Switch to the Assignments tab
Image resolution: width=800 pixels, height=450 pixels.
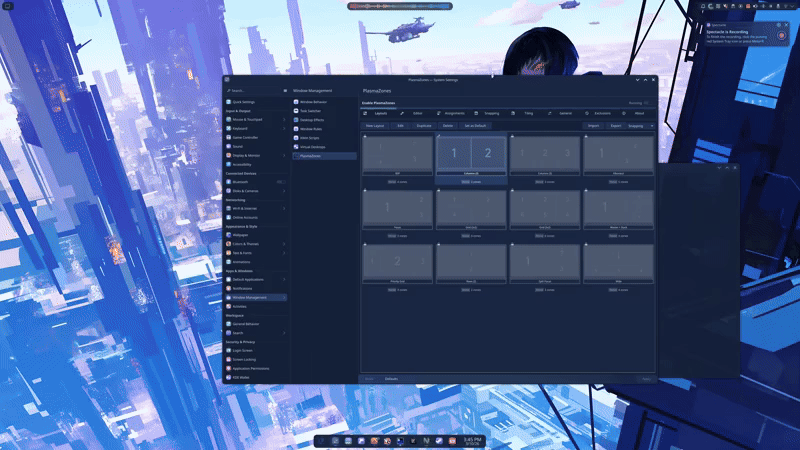tap(451, 113)
